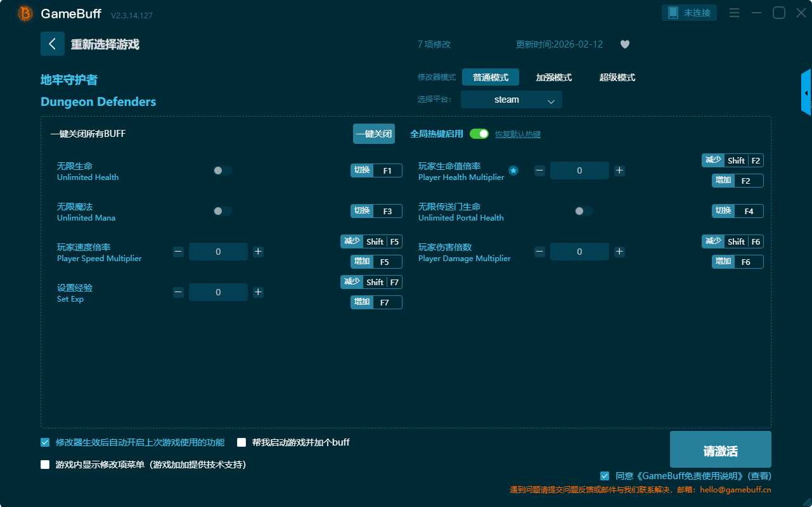Increase Player Damage Multiplier with plus button
This screenshot has width=812, height=507.
[x=619, y=252]
